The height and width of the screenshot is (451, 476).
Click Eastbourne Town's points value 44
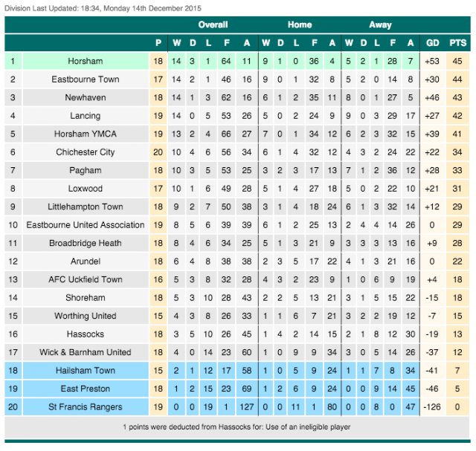[x=457, y=80]
